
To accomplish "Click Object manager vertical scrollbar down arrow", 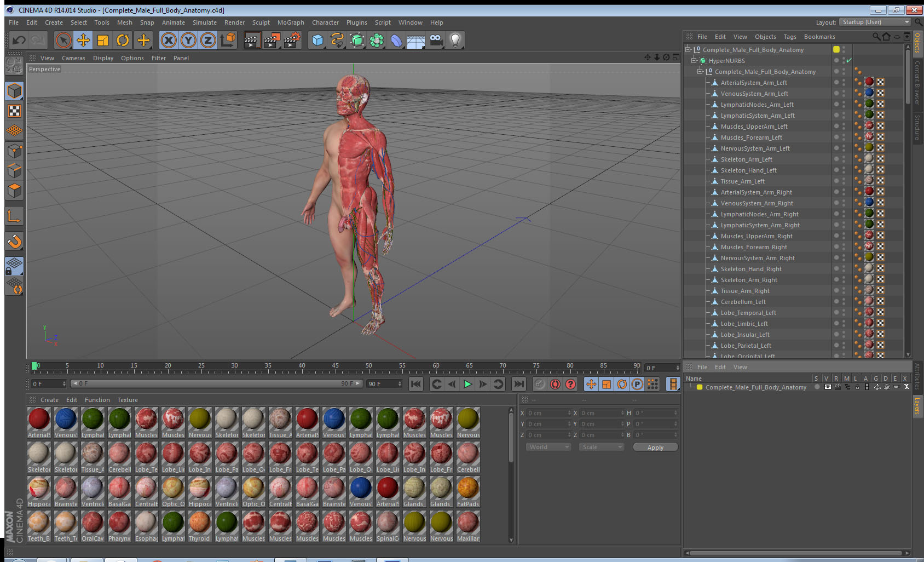I will point(908,354).
